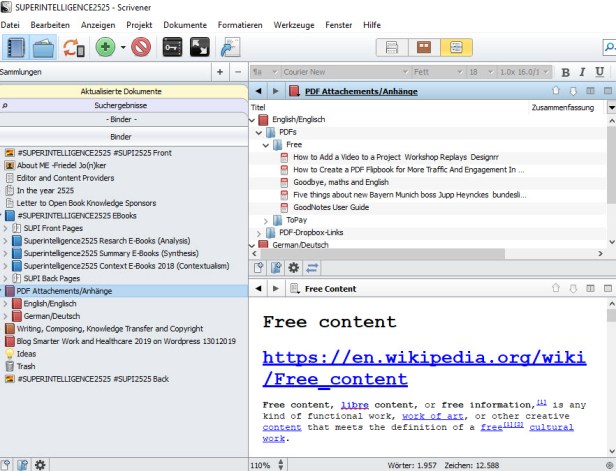Open the Keywords key icon
616x471 pixels.
pos(171,47)
